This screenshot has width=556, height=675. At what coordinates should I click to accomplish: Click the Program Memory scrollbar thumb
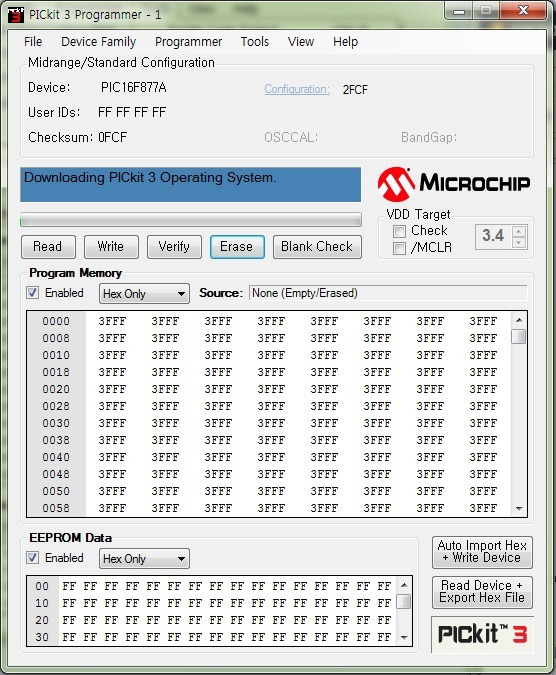pyautogui.click(x=519, y=336)
